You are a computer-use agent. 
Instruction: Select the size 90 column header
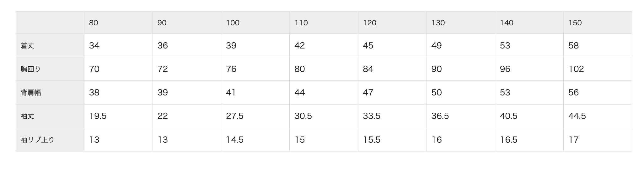click(x=162, y=23)
